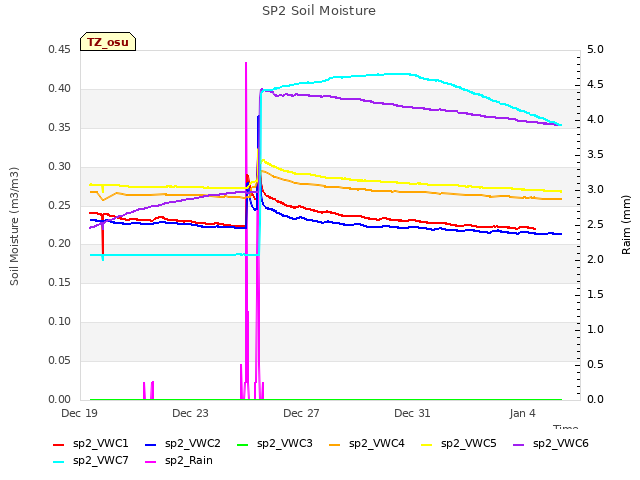Viewport: 640px width, 480px height.
Task: Click the 0.15 left axis value
Action: 60,282
